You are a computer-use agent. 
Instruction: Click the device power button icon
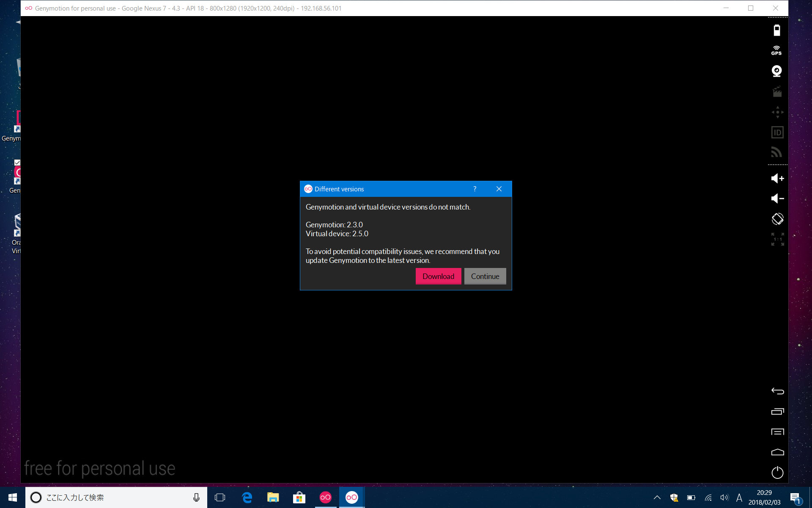coord(777,472)
